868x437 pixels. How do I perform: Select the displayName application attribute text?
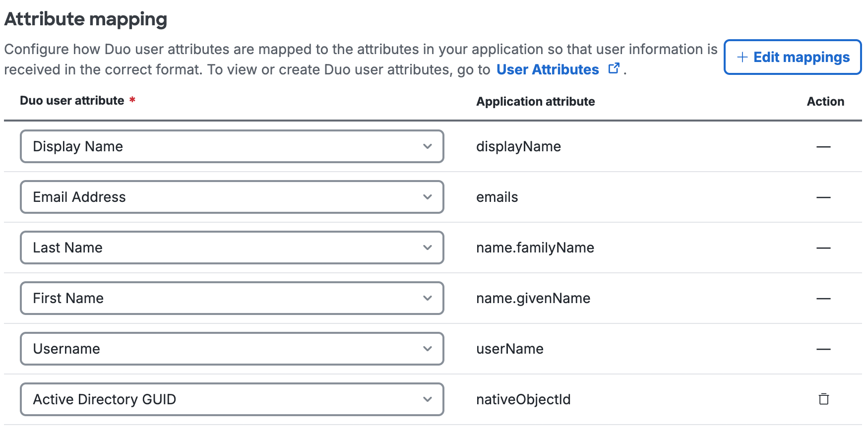point(518,147)
